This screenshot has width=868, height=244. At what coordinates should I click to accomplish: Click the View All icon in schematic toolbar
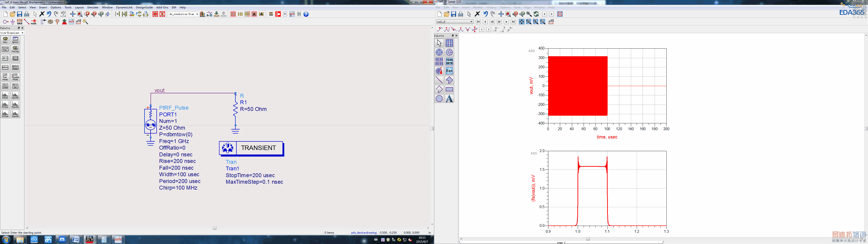pos(72,14)
